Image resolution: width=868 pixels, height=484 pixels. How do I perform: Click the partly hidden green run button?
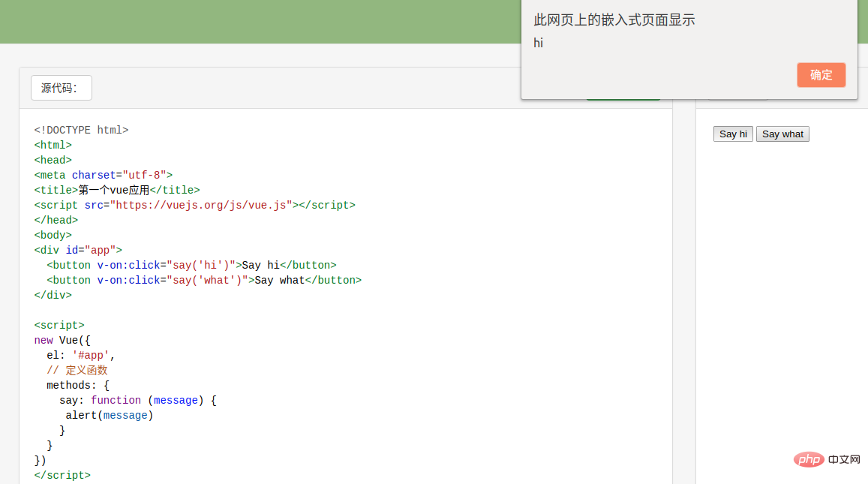(x=623, y=97)
